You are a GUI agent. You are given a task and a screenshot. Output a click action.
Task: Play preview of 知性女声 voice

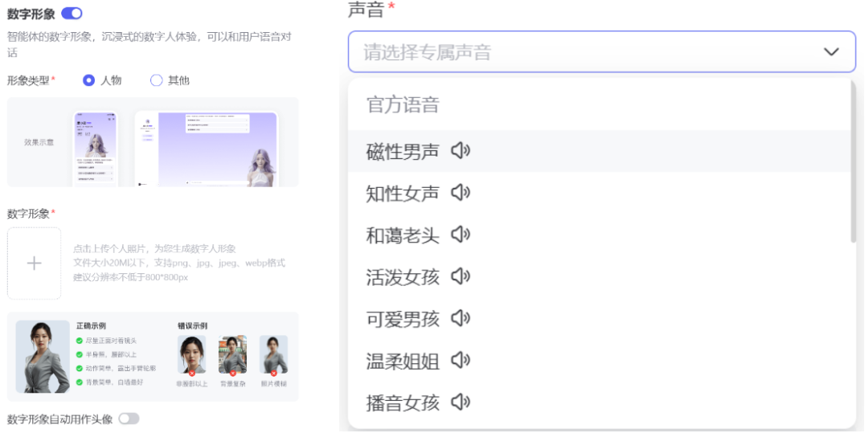click(x=461, y=193)
